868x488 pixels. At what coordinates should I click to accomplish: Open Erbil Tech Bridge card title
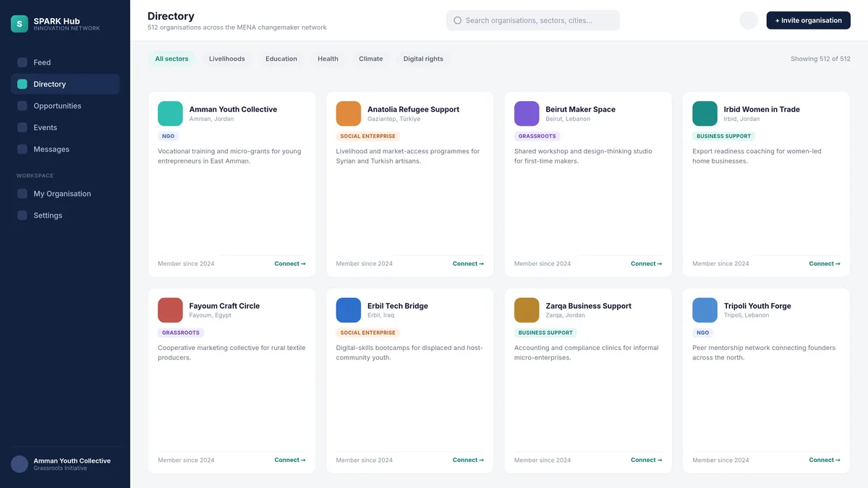(x=398, y=306)
